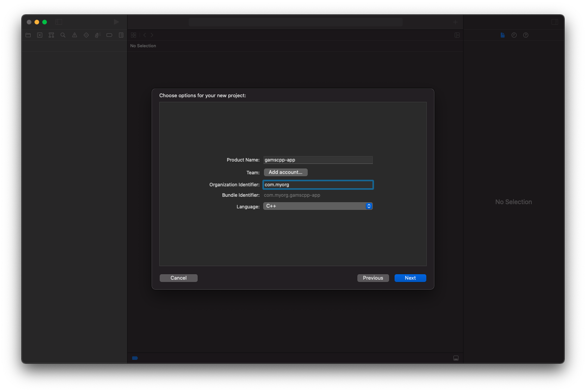Image resolution: width=586 pixels, height=392 pixels.
Task: Open the Issue navigator warning icon
Action: coord(74,35)
